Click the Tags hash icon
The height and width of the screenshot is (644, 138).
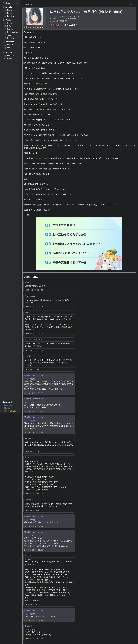click(x=5, y=35)
